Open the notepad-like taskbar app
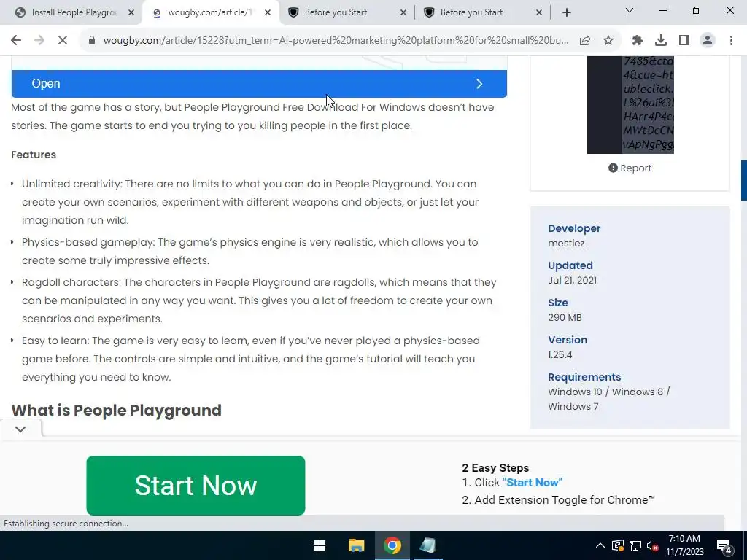The width and height of the screenshot is (747, 560). click(427, 545)
